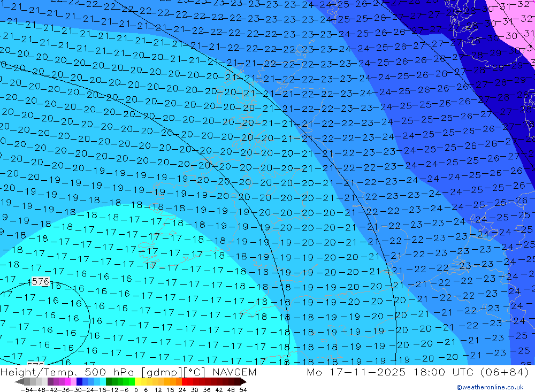Click the '-30' legend value
Image resolution: width=535 pixels, height=392 pixels.
point(76,390)
